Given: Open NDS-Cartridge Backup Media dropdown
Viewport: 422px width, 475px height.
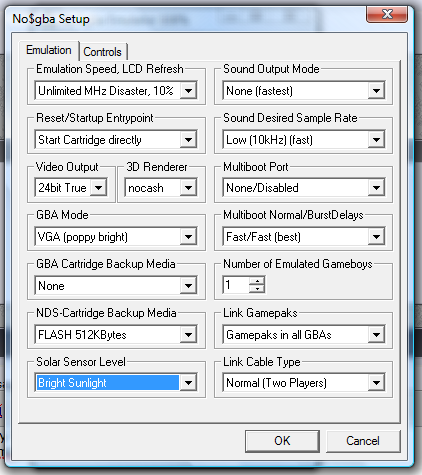Looking at the screenshot, I should tap(116, 334).
